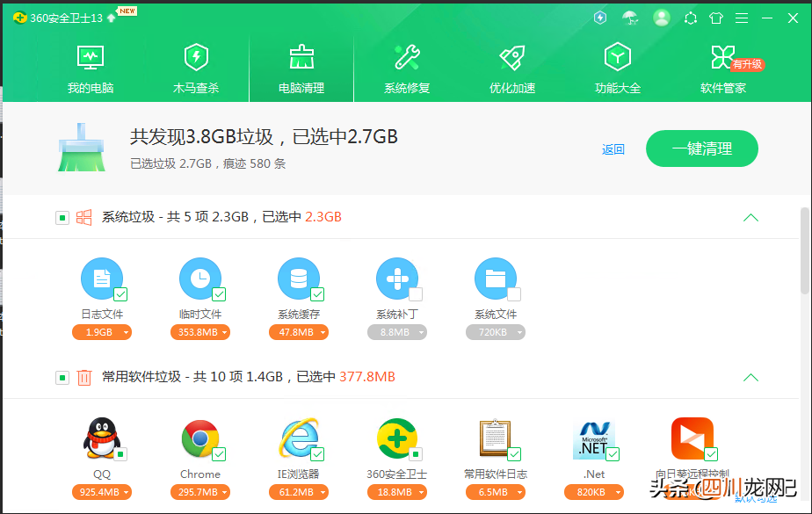
Task: Open the 295.7MB dropdown under Chrome
Action: click(x=200, y=492)
